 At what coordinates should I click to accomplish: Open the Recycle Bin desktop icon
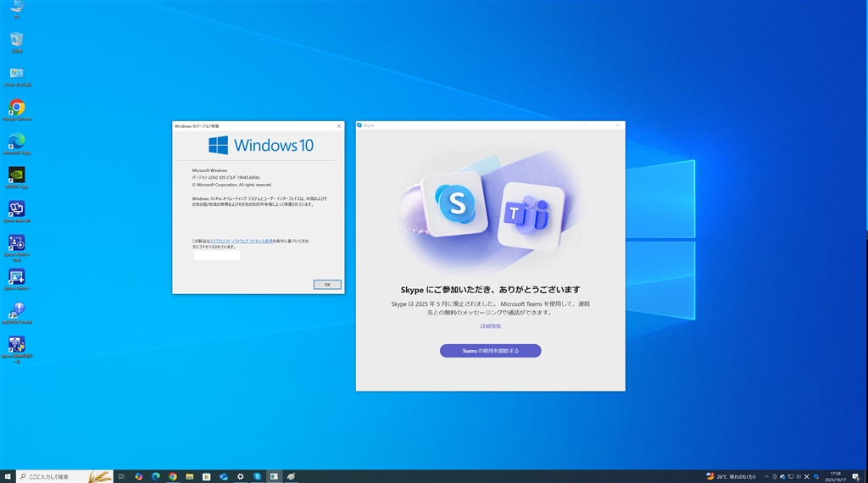(17, 42)
